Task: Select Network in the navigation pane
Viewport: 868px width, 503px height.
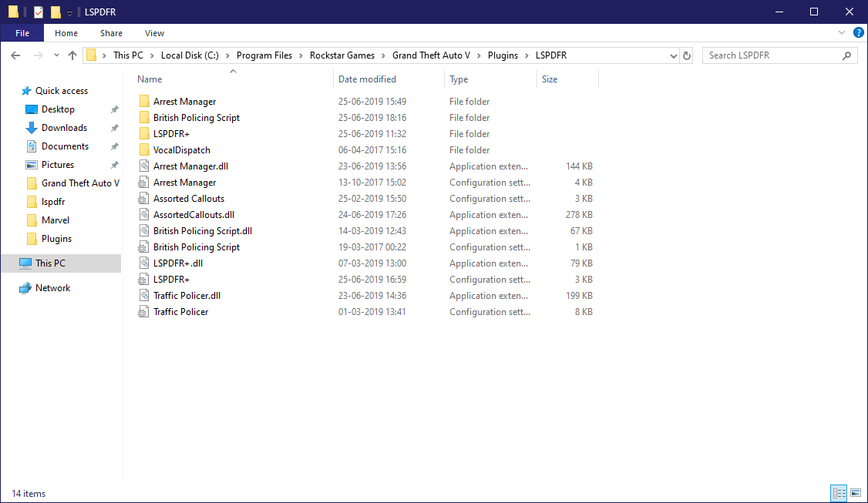Action: coord(52,288)
